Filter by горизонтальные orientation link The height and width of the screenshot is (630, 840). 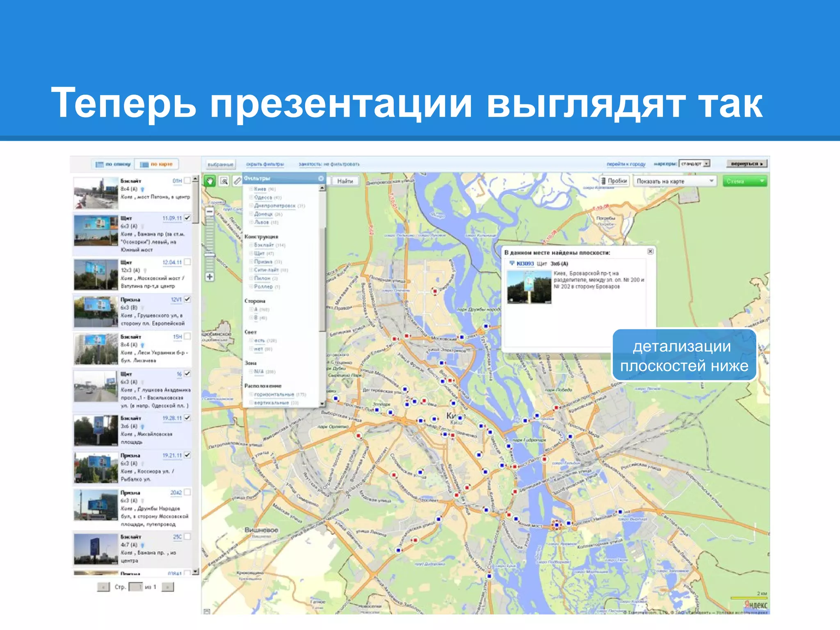(x=274, y=394)
